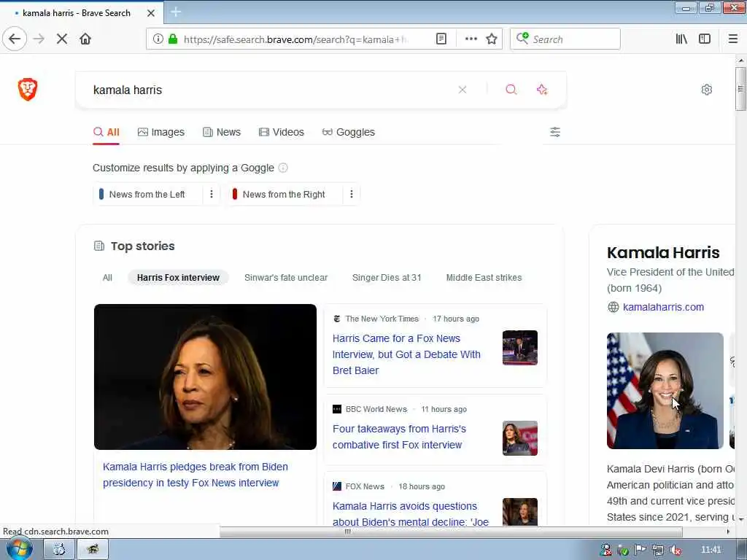The height and width of the screenshot is (560, 747).
Task: Select Middle East strikes story filter
Action: [x=484, y=278]
